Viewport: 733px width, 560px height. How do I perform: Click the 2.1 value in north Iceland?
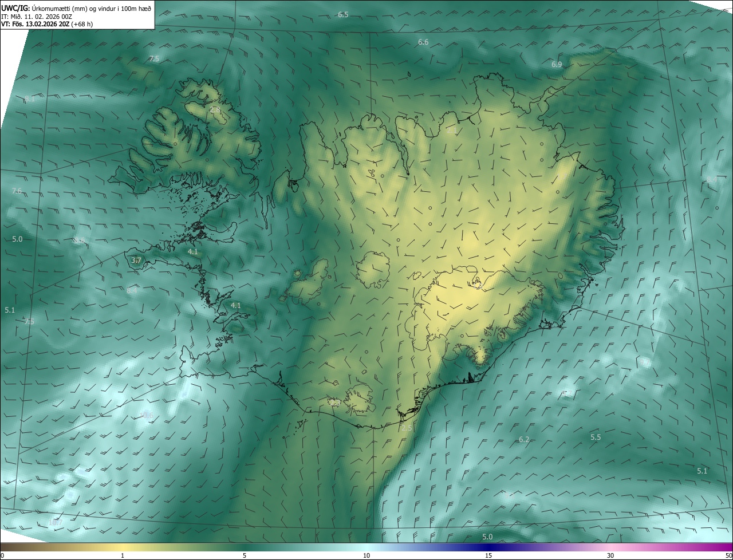coord(452,131)
